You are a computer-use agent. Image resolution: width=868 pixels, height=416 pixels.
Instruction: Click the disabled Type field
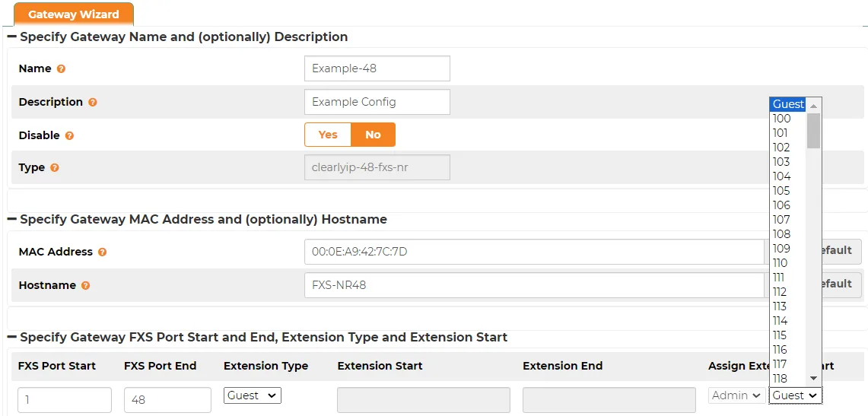coord(377,167)
